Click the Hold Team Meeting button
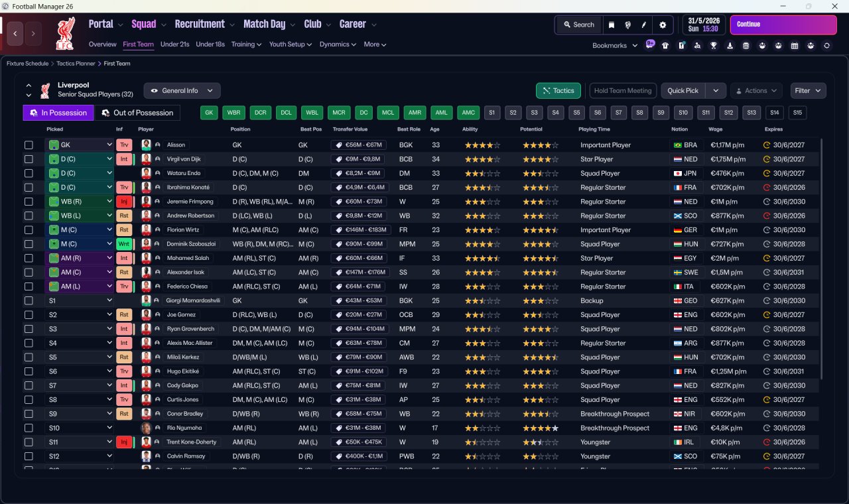The width and height of the screenshot is (849, 504). (623, 91)
